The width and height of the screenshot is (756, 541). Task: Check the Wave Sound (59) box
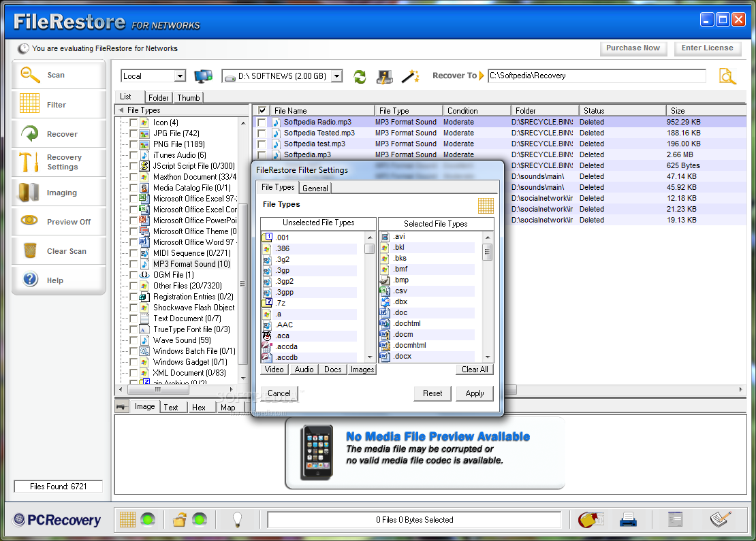[133, 340]
